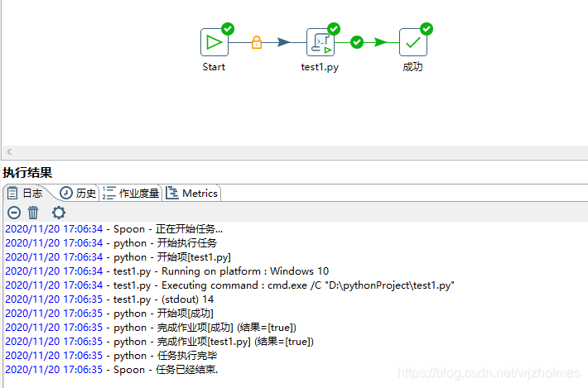
Task: Select the 成功 success job entry icon
Action: [x=413, y=42]
